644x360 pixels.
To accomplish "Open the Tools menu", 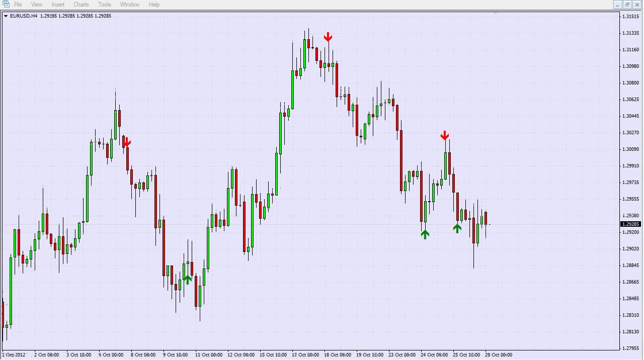I will pos(105,5).
